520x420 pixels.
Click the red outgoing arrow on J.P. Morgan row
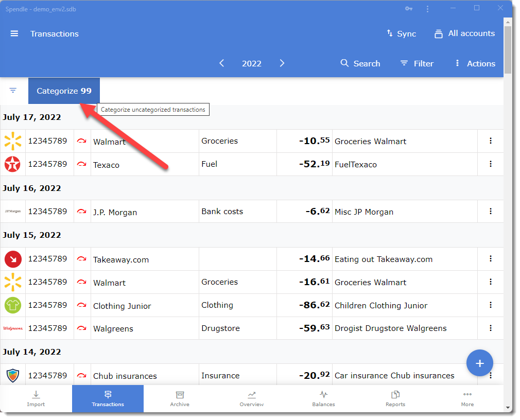(82, 211)
